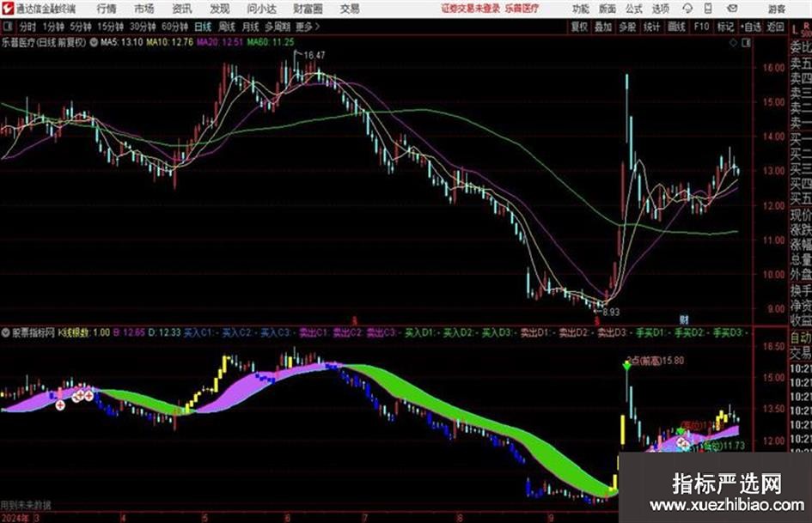Switch to the 分时 chart tab

click(x=28, y=27)
